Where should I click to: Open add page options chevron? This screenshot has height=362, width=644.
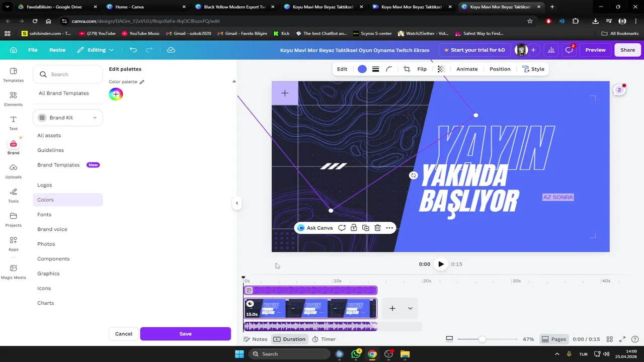pos(410,308)
